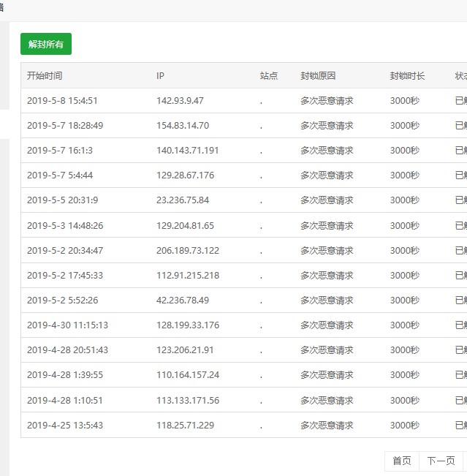Click start time 2019-4-28 20:51:43
The height and width of the screenshot is (476, 467).
tap(67, 350)
